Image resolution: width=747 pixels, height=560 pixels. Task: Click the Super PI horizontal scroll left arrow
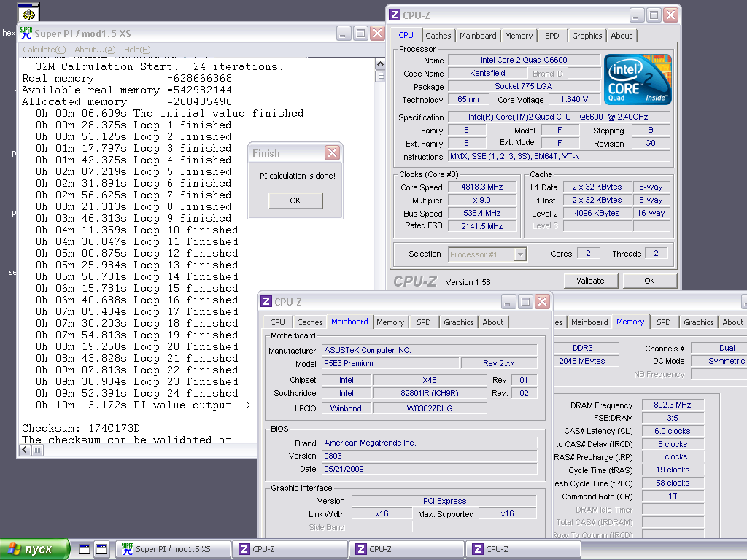coord(26,449)
